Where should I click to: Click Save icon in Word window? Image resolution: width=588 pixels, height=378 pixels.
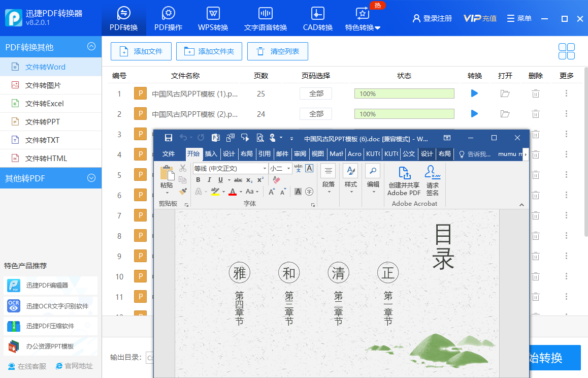pyautogui.click(x=169, y=138)
